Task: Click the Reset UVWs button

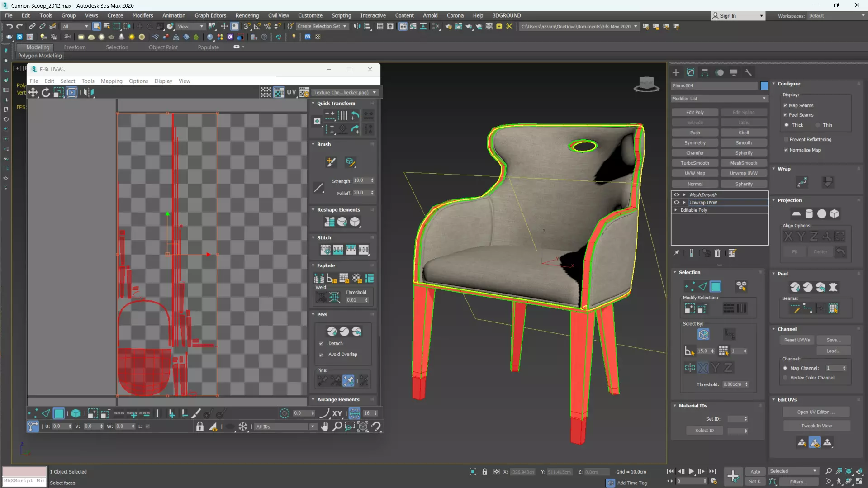Action: coord(797,340)
